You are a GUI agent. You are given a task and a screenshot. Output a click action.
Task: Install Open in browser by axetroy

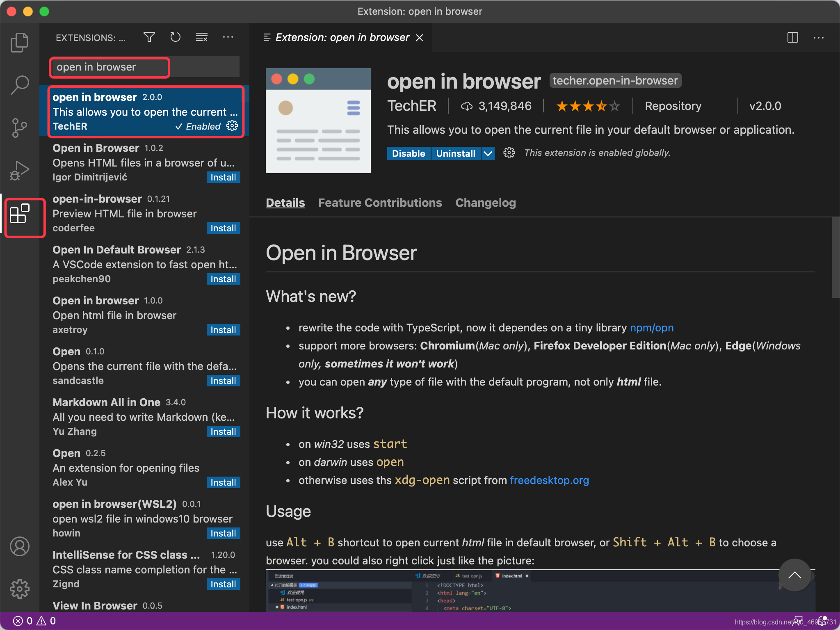[x=223, y=330]
